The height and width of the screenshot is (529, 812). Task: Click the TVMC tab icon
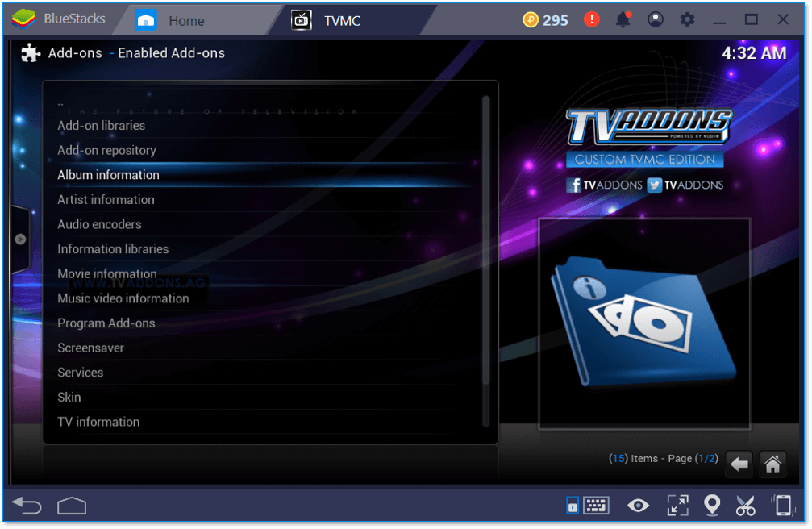302,21
